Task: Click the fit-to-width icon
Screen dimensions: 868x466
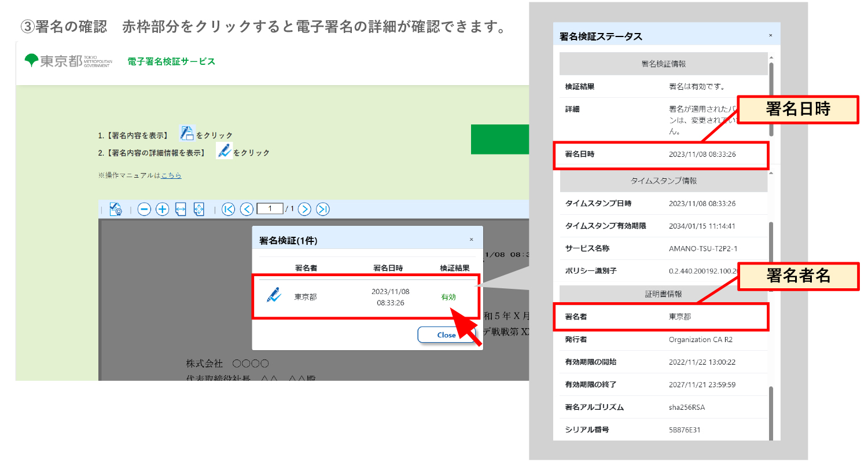Action: [x=181, y=210]
